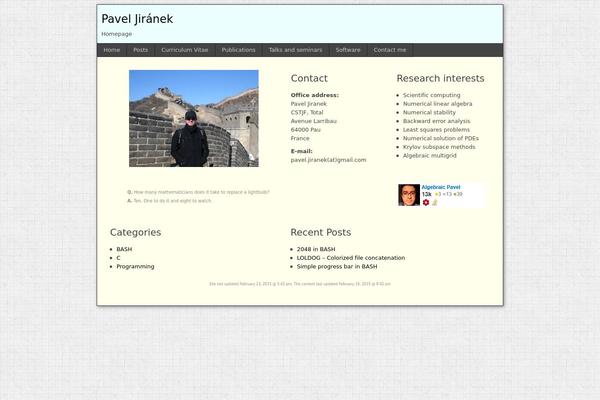Click Scientific computing list item

[432, 95]
